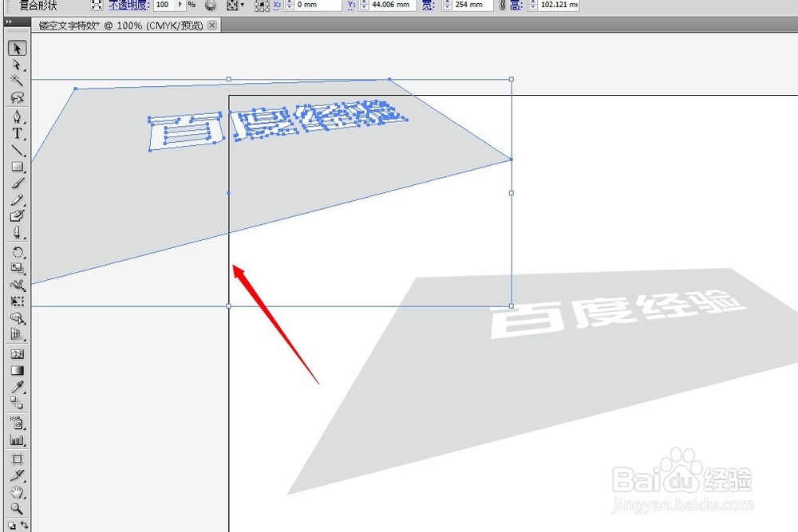The image size is (798, 532).
Task: Click the 宽: width label link
Action: [x=428, y=5]
